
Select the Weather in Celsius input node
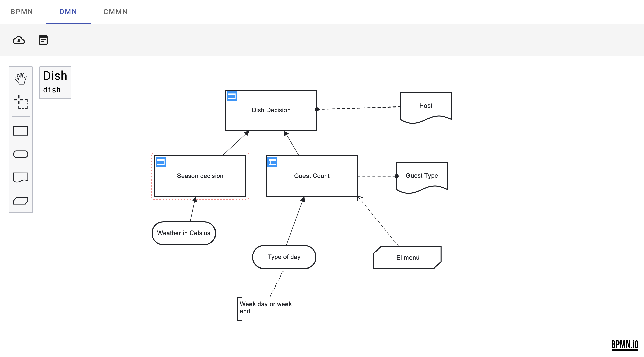(x=184, y=233)
